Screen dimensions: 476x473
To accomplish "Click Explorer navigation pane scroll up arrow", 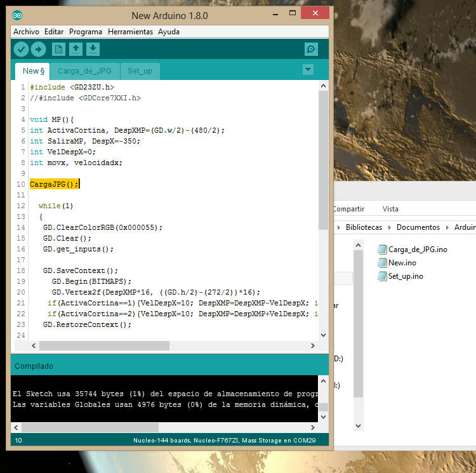I will click(358, 245).
